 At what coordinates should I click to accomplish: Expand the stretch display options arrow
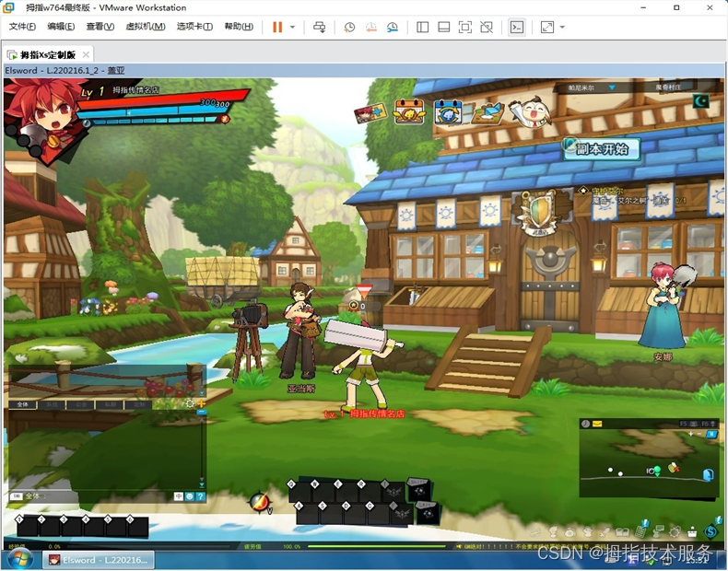click(x=562, y=27)
